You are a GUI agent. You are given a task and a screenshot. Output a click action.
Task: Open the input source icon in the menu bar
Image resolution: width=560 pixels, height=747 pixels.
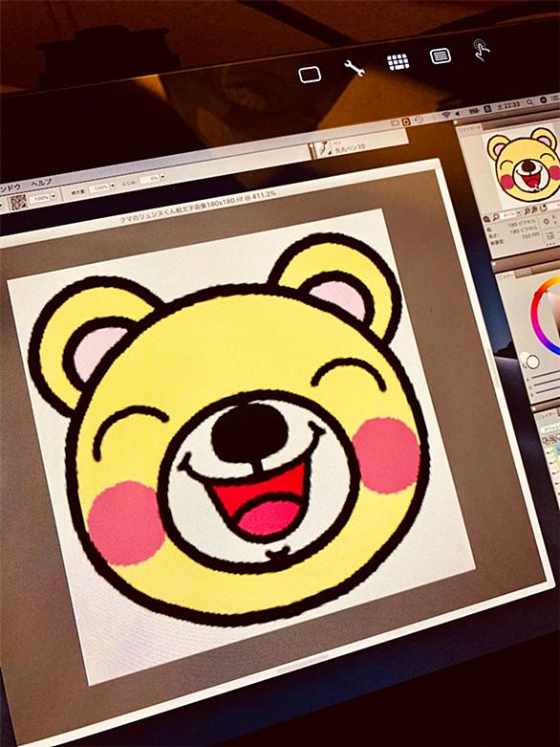click(x=487, y=109)
